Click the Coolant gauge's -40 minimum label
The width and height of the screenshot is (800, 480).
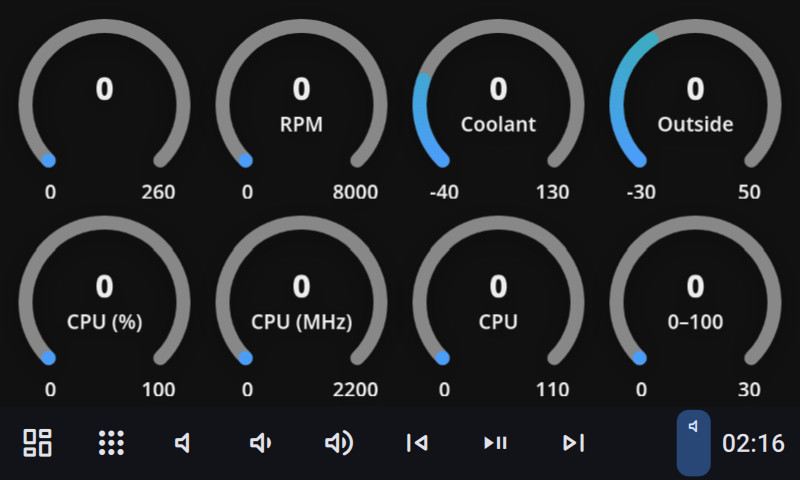(x=443, y=192)
